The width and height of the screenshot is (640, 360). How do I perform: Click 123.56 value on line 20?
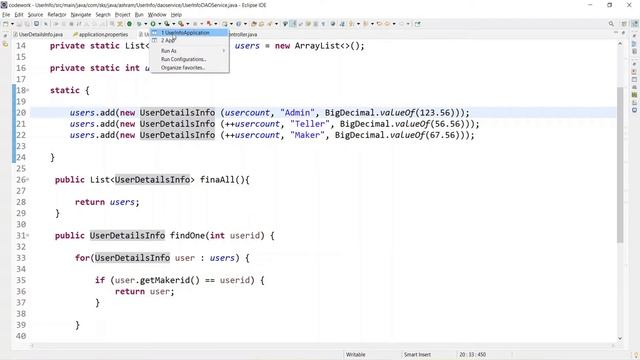click(436, 113)
